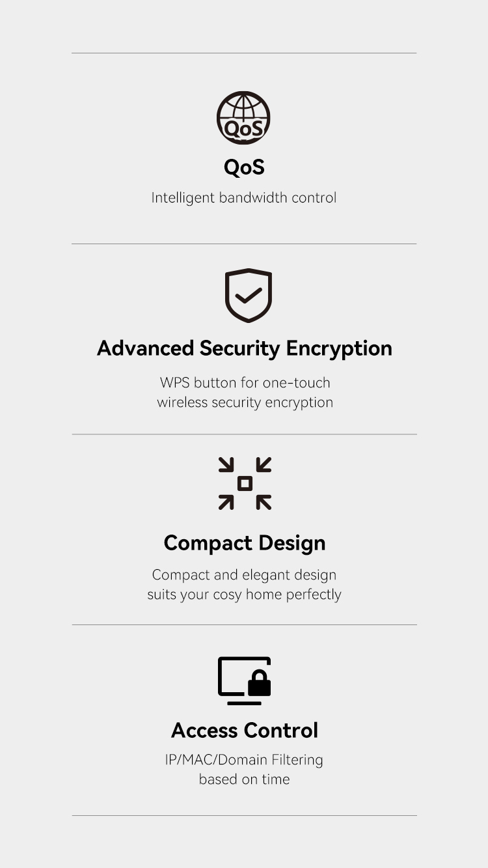The width and height of the screenshot is (488, 868).
Task: Click "Compact and elegant design" text line
Action: (x=244, y=575)
